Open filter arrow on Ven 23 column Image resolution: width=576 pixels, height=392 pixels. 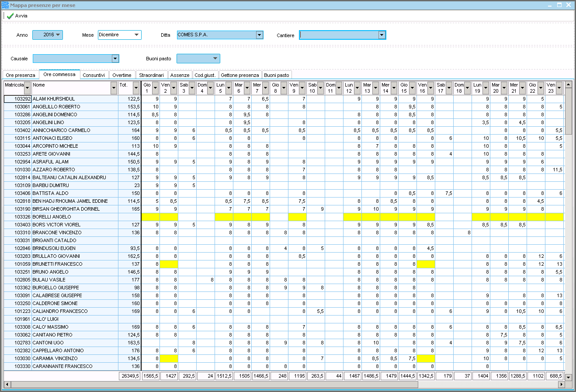pyautogui.click(x=559, y=88)
